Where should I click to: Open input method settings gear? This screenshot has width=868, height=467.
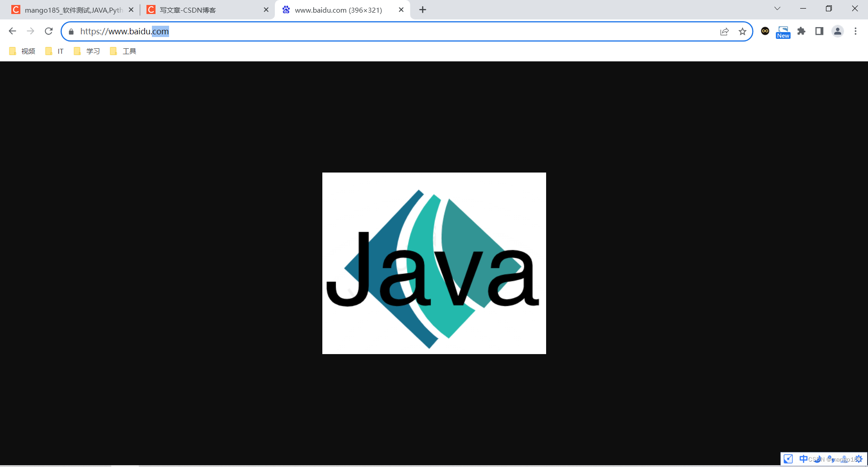(859, 459)
